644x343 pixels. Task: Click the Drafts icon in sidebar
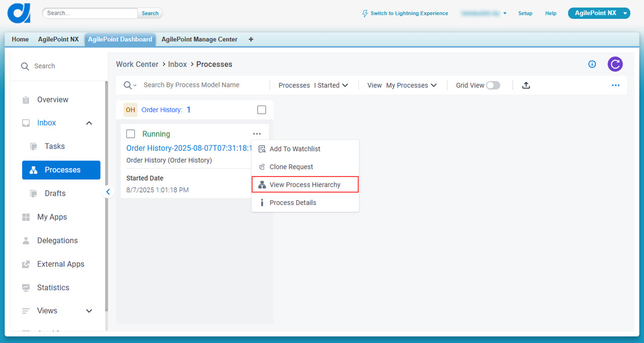pos(34,194)
